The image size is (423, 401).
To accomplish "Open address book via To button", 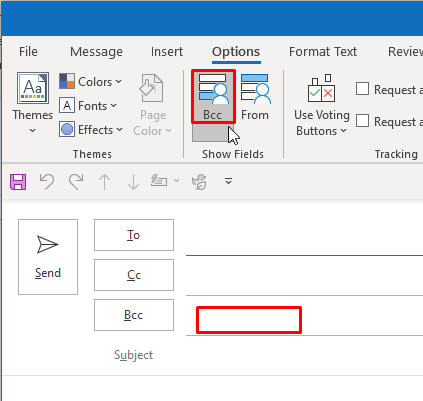I will [x=134, y=235].
